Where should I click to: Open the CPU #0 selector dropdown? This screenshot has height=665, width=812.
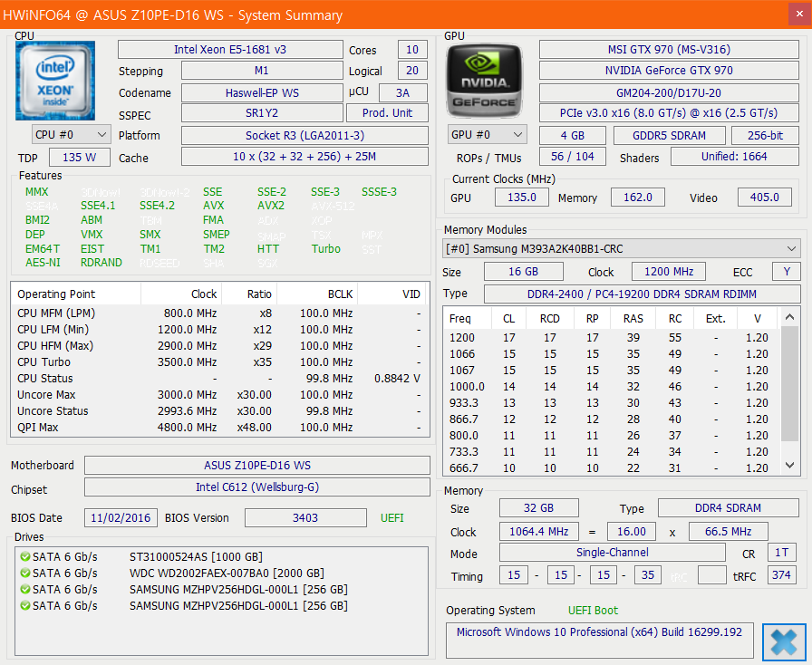71,135
